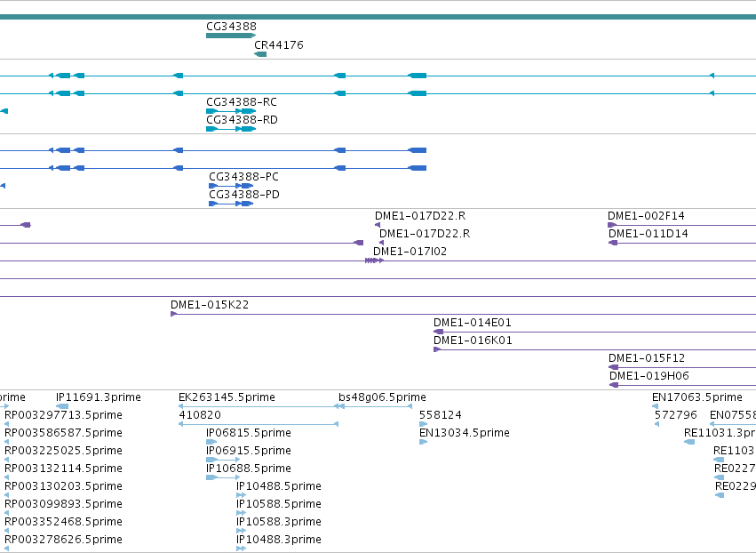
Task: Click the CG34388-PD protein glyph
Action: [x=231, y=204]
